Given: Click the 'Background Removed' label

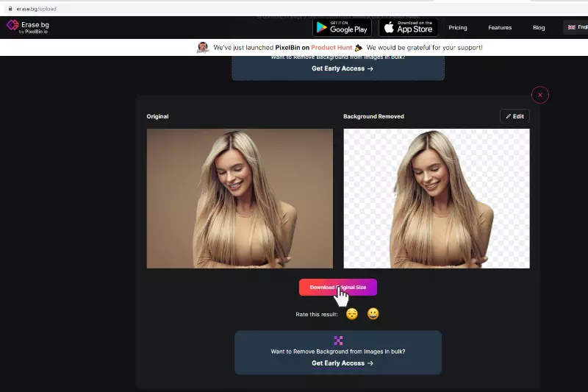Looking at the screenshot, I should point(373,116).
